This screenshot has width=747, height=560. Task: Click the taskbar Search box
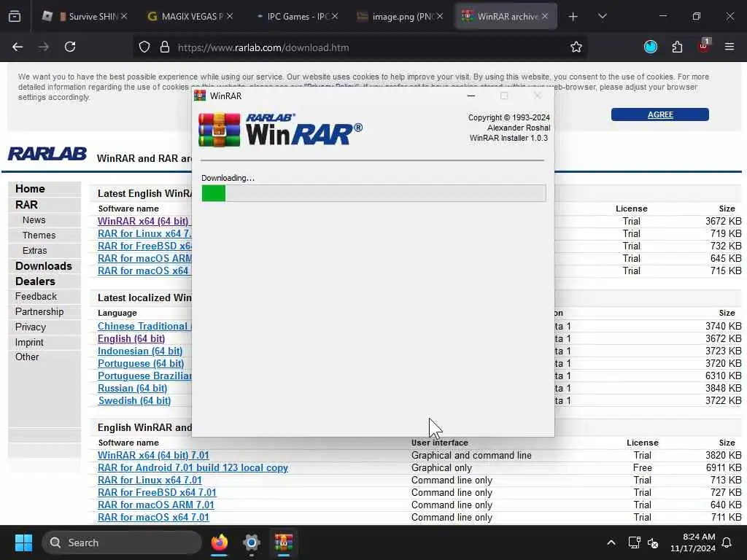tap(122, 542)
